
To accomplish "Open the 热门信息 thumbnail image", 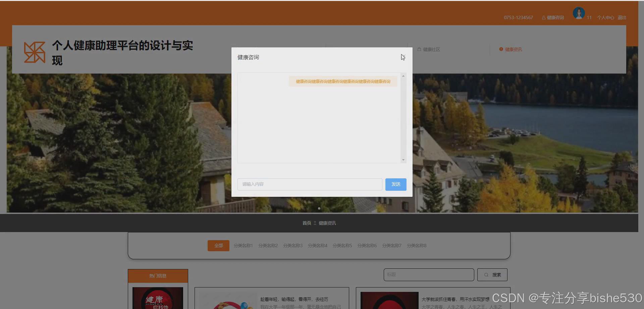I will pyautogui.click(x=158, y=298).
